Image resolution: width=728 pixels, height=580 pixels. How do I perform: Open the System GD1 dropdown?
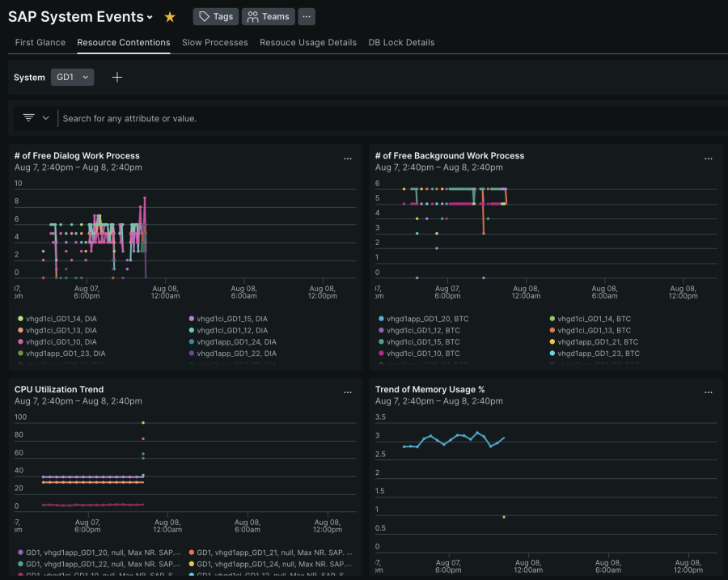pos(73,77)
